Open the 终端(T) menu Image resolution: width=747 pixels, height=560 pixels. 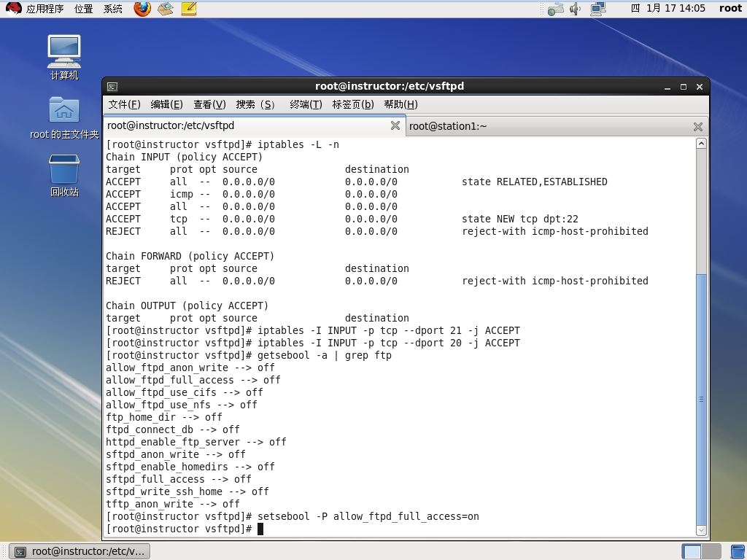coord(306,104)
